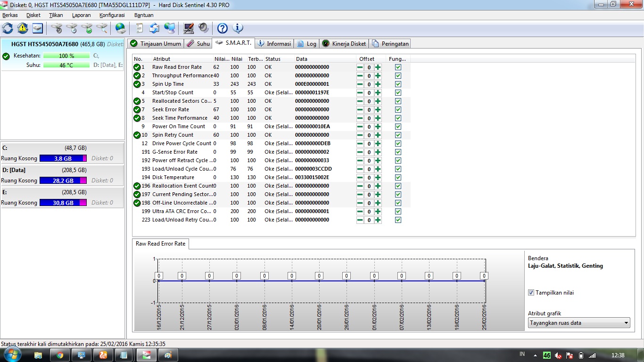644x362 pixels.
Task: Decrease offset for Drive Power Cycle Count row
Action: click(x=360, y=144)
